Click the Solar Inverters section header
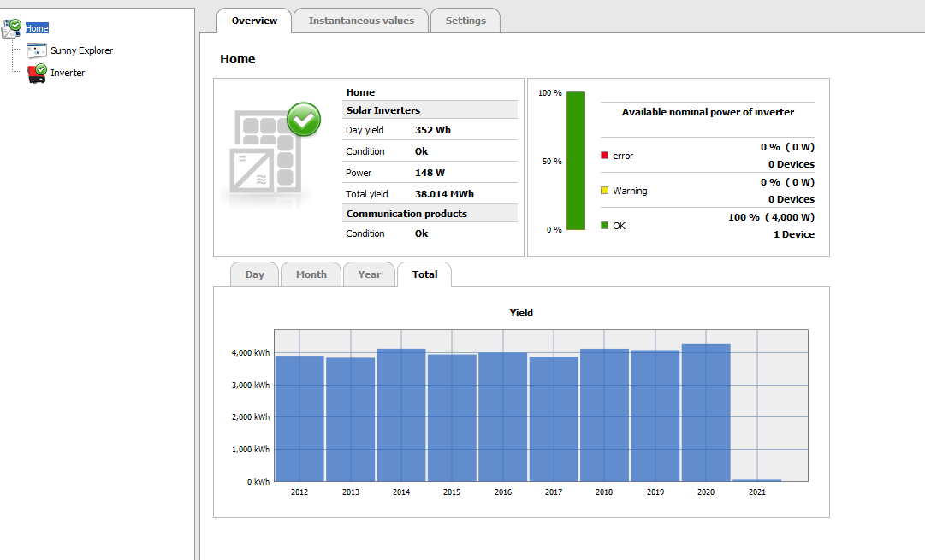 click(430, 110)
